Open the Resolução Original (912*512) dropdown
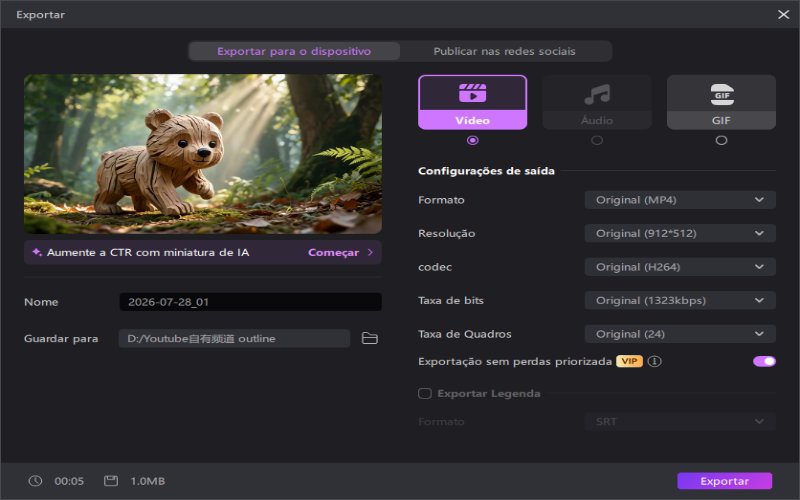 click(680, 233)
